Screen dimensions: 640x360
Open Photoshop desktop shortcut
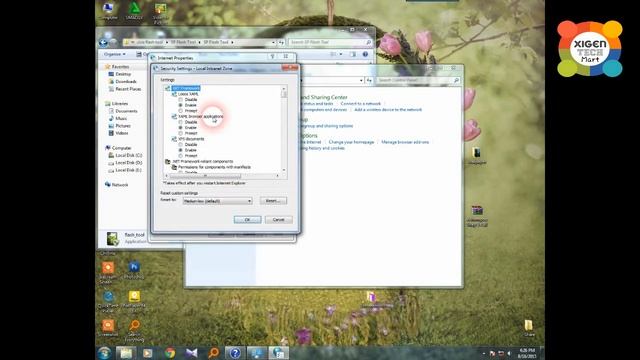pos(134,270)
